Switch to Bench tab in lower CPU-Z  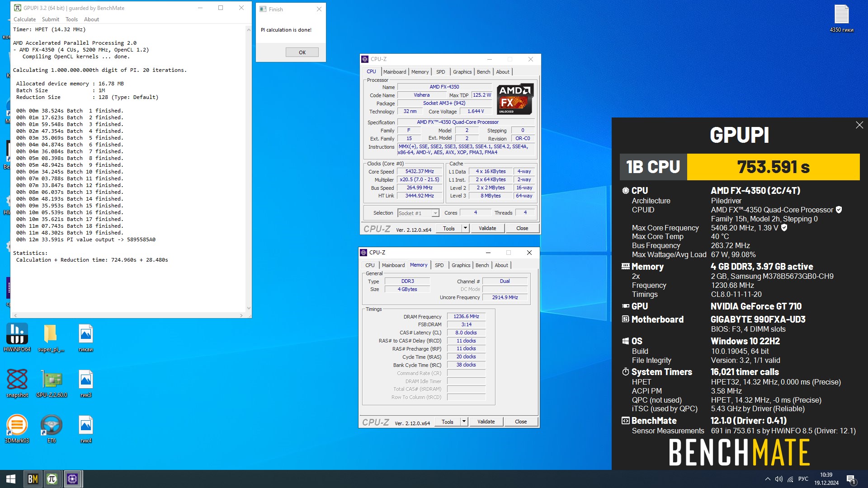482,265
